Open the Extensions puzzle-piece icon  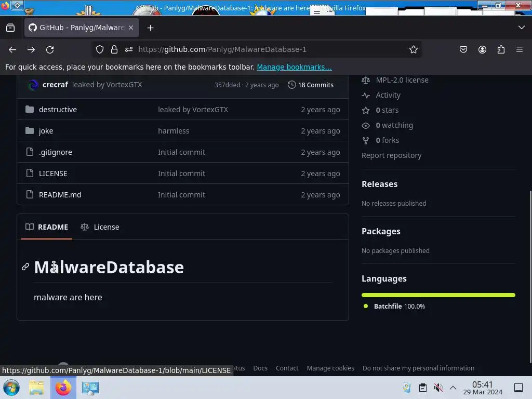pos(501,49)
